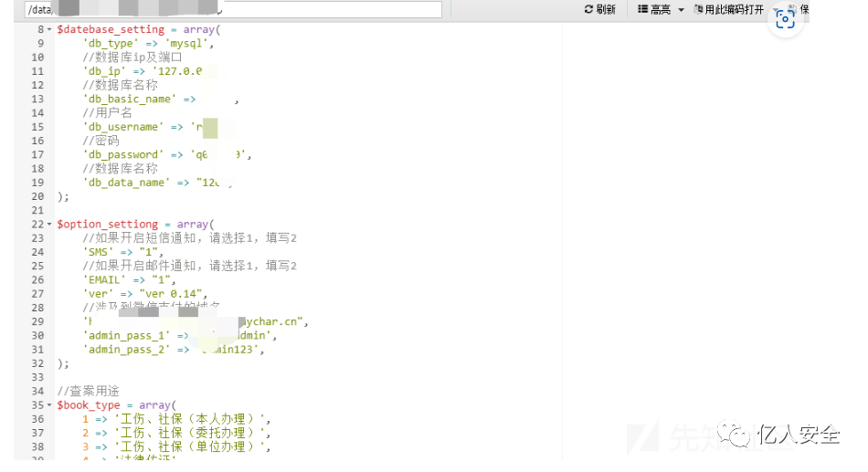Click the 用此编码打开 encoding button
This screenshot has height=472, width=868.
728,9
